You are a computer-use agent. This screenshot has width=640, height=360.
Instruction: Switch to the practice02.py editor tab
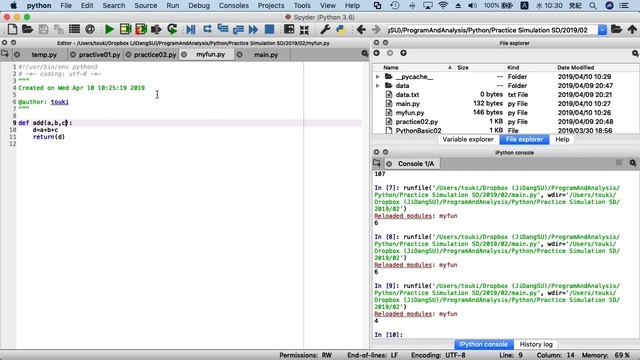click(x=155, y=55)
